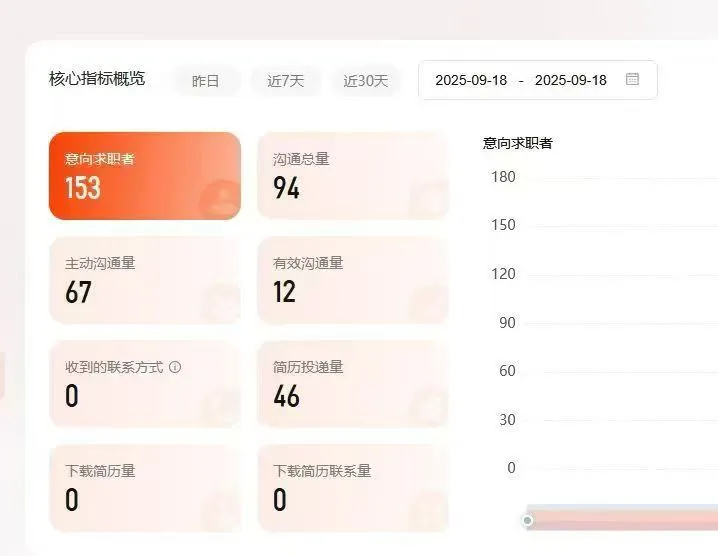Screen dimensions: 718x556
Task: Click the 30 axis label
Action: tap(507, 420)
